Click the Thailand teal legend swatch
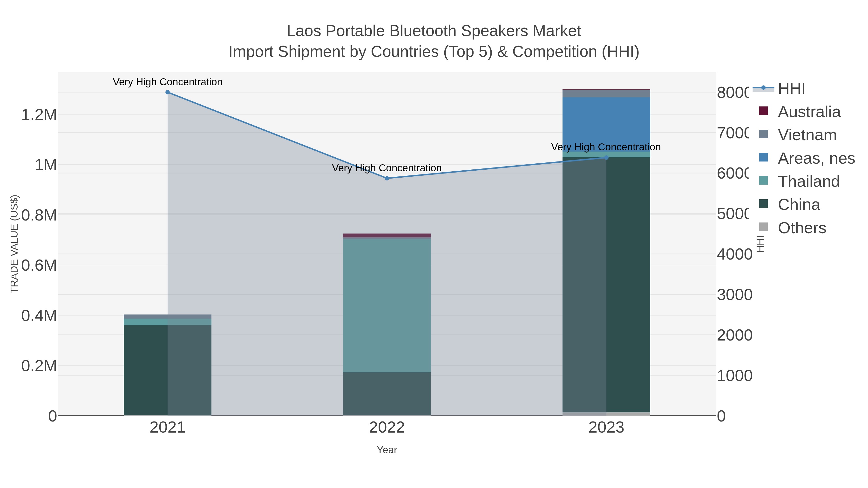 [x=764, y=180]
